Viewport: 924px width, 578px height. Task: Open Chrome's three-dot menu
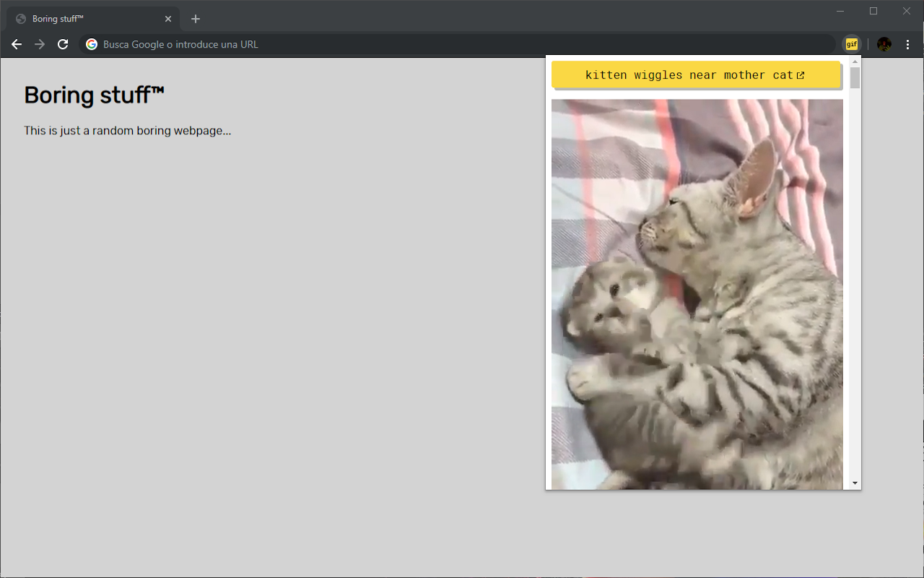tap(908, 44)
